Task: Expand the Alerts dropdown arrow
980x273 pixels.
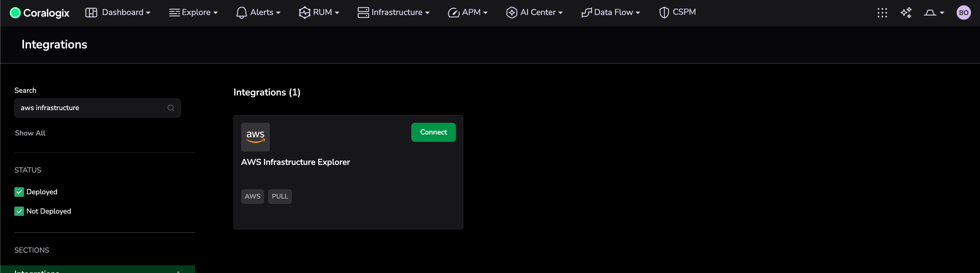Action: pos(279,13)
